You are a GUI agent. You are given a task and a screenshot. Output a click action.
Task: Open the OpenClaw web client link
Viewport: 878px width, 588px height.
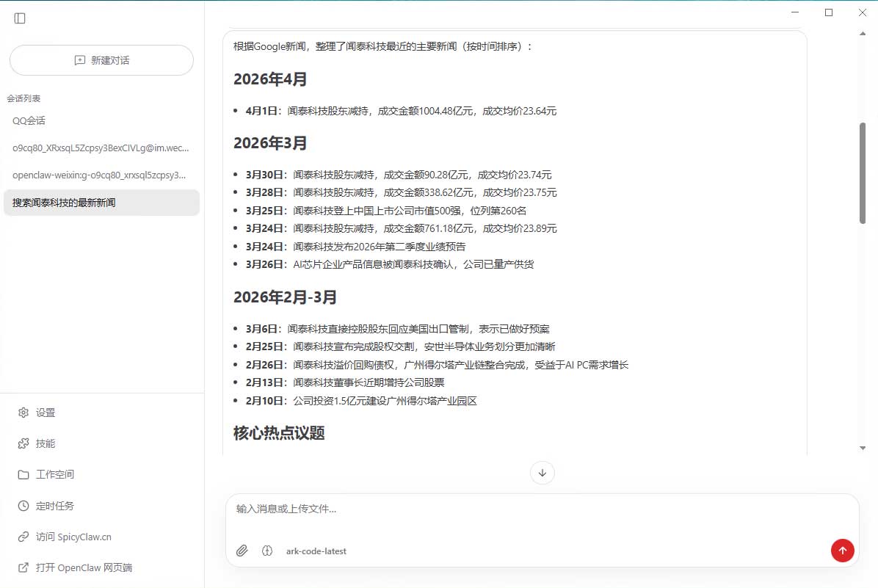75,567
